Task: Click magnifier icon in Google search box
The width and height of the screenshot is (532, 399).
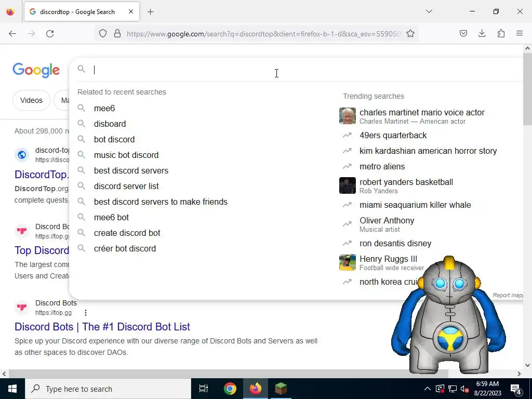Action: tap(82, 69)
